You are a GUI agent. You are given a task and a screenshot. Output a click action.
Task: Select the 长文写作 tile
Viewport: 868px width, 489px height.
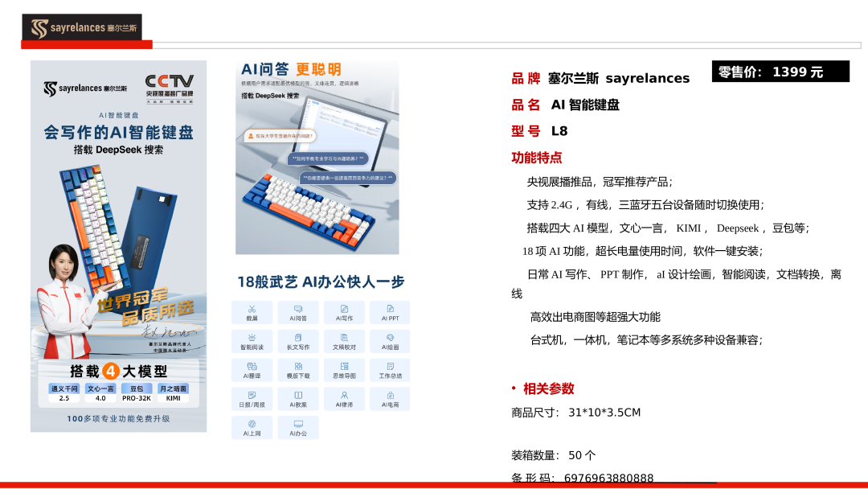[298, 341]
